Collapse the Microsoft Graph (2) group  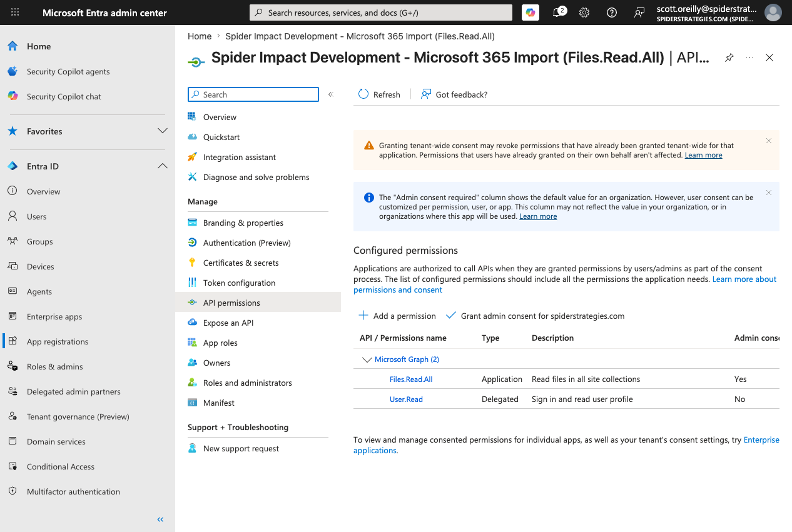click(x=367, y=359)
